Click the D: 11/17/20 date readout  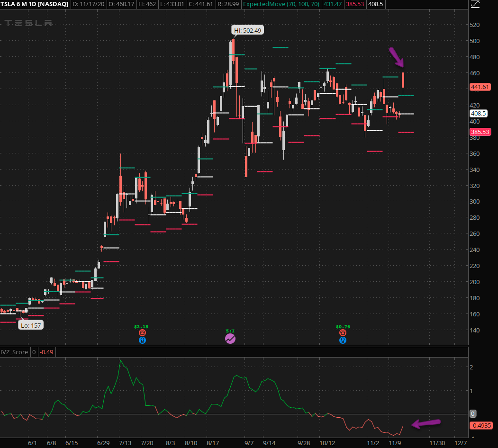pos(88,4)
